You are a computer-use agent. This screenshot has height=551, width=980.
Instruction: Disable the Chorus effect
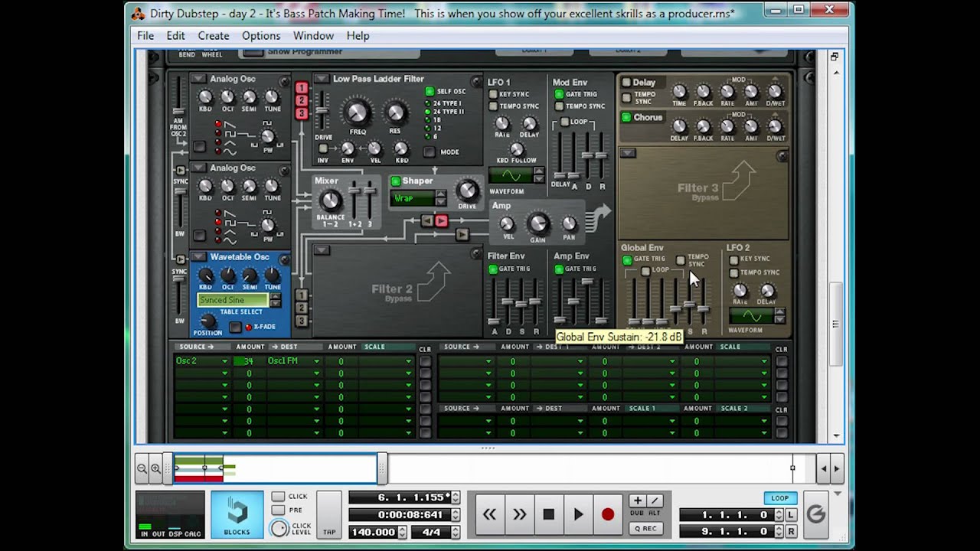click(626, 117)
